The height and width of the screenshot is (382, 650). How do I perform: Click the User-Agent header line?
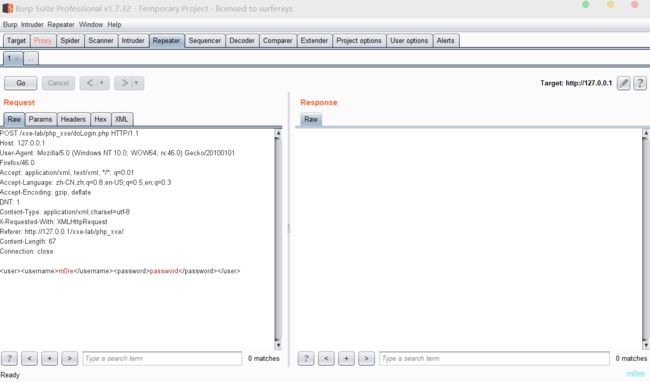(117, 153)
